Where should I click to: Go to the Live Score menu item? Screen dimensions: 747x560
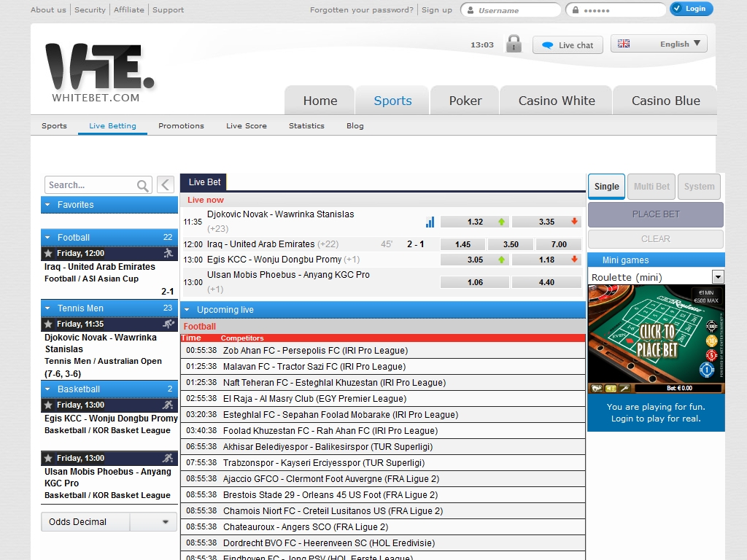247,126
